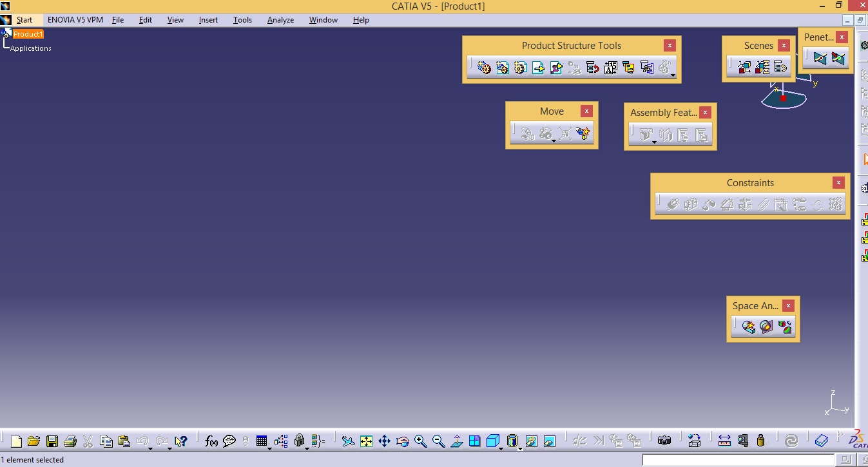Apply an Offset constraint

(709, 204)
